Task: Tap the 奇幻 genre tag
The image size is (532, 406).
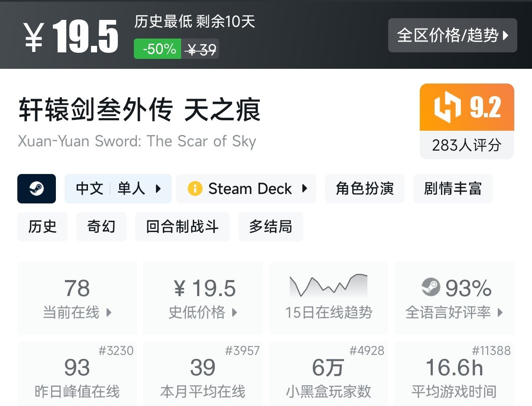Action: (101, 227)
